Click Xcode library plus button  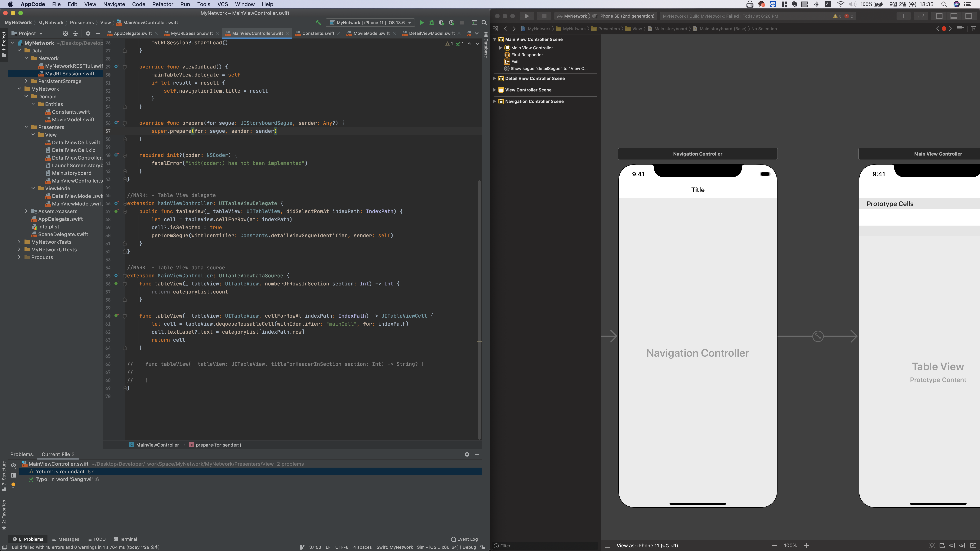pos(903,16)
